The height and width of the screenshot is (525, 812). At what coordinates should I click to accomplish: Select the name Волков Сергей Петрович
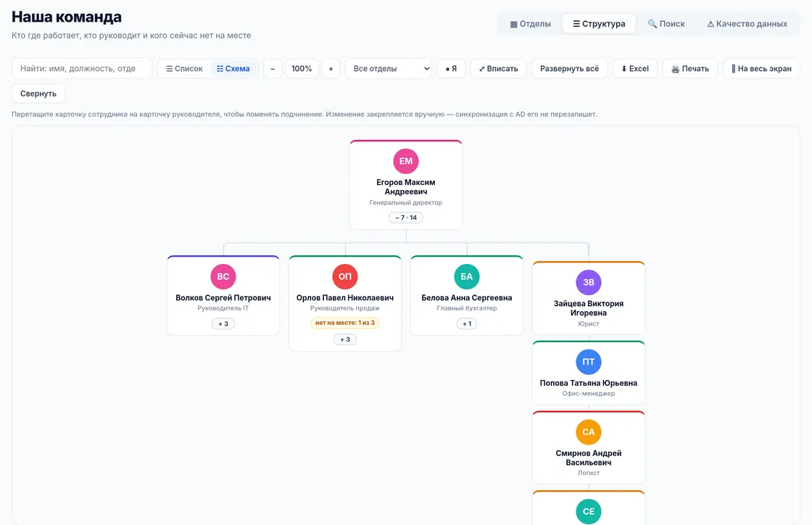click(x=223, y=298)
